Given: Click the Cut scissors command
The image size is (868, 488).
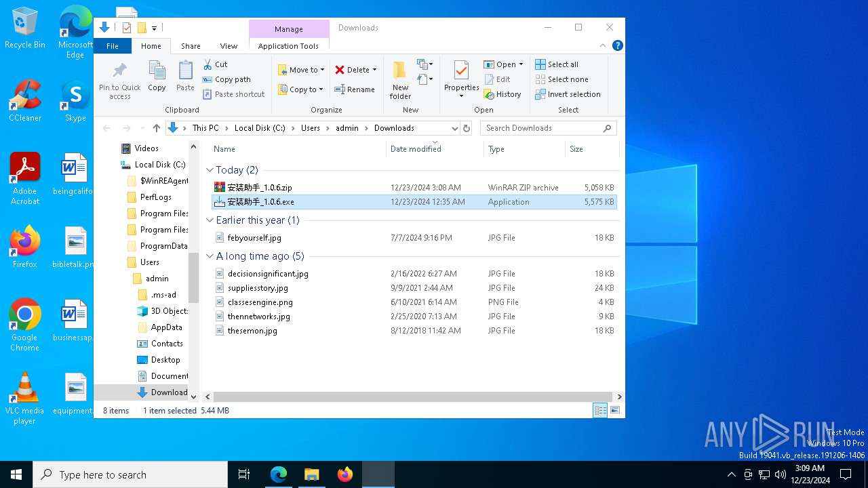Looking at the screenshot, I should (216, 64).
